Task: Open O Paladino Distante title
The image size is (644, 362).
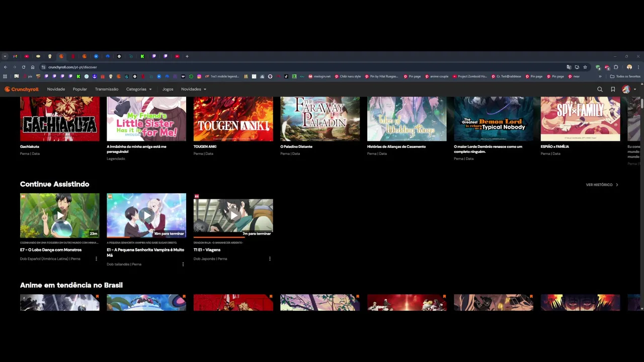Action: 296,146
